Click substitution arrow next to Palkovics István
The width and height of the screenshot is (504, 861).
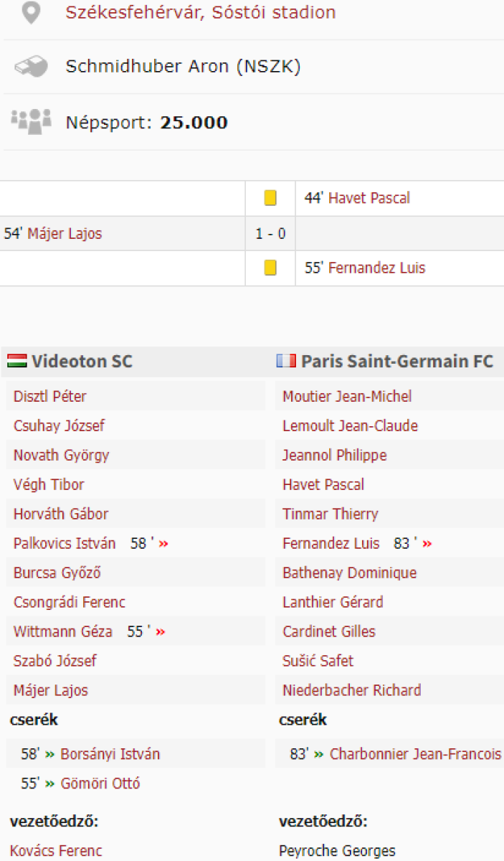(163, 544)
